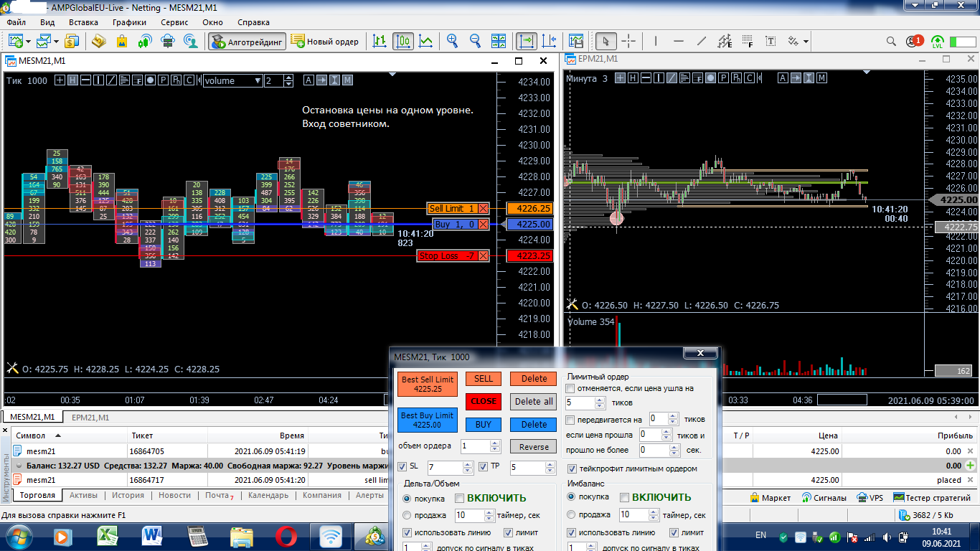Pick the trendline drawing tool
Viewport: 980px width, 551px height.
click(702, 42)
